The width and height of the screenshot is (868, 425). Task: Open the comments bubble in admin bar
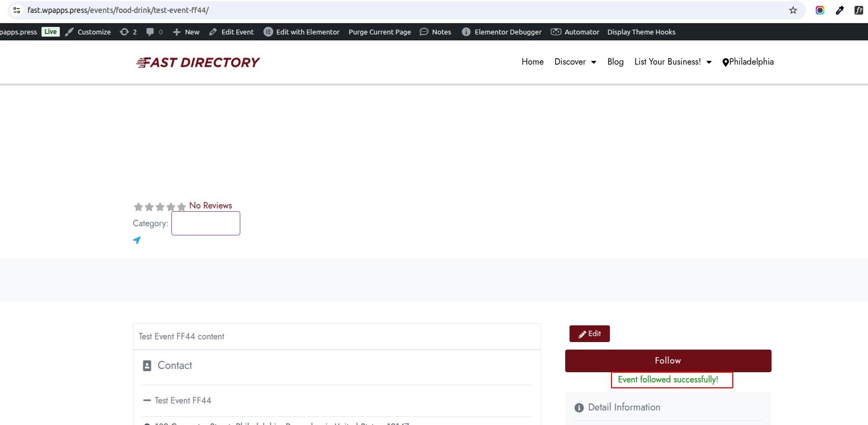(154, 32)
